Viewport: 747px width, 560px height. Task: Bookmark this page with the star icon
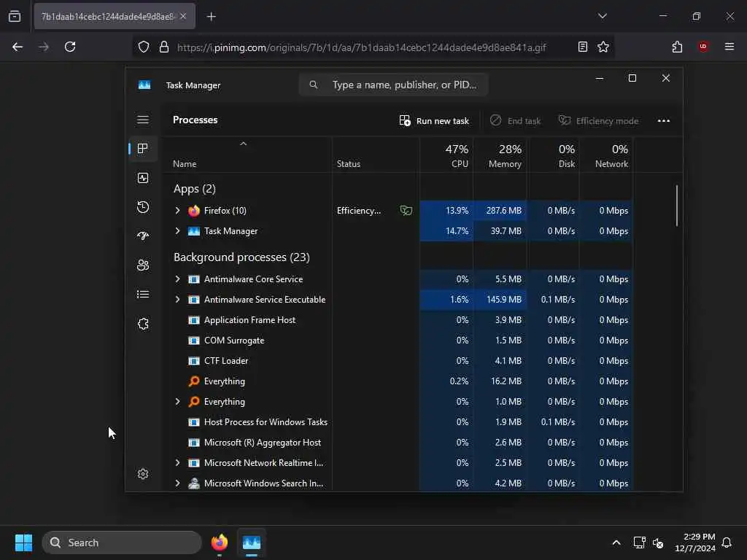pos(603,47)
